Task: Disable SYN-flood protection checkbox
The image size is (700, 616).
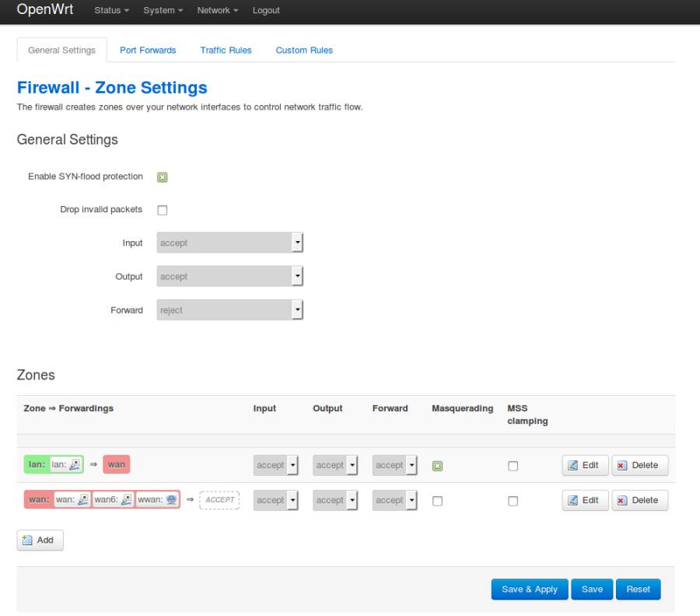Action: point(163,177)
